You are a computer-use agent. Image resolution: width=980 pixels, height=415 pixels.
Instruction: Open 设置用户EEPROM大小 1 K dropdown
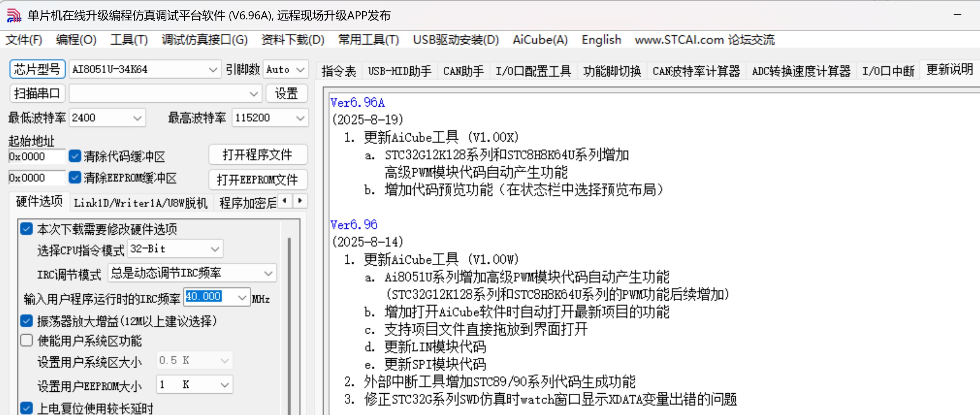(194, 384)
